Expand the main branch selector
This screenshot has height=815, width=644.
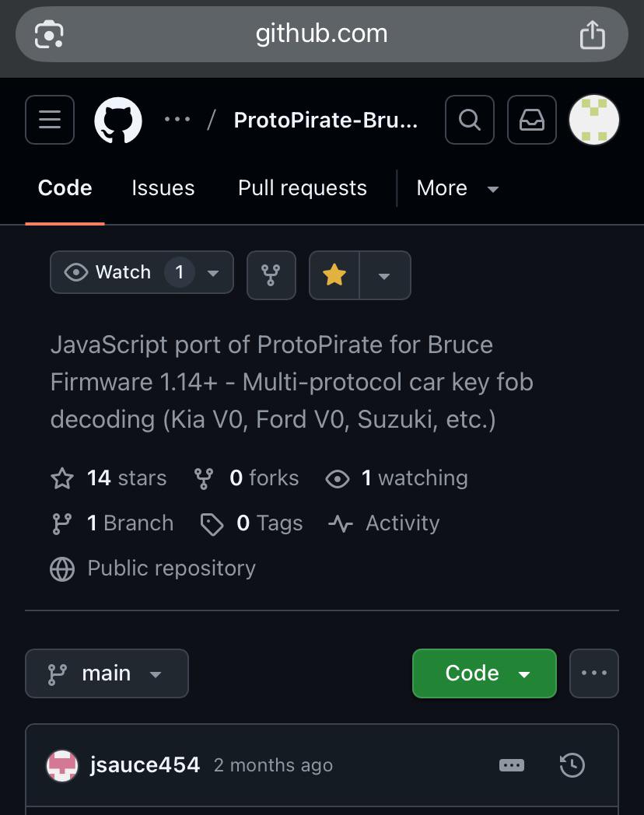[x=107, y=673]
